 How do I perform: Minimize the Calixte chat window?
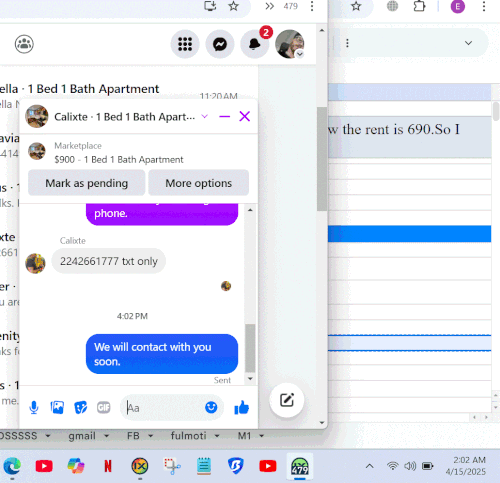(x=224, y=116)
